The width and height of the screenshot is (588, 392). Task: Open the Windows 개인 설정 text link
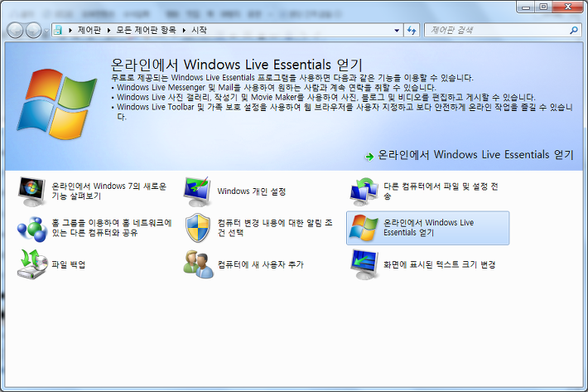(x=252, y=191)
